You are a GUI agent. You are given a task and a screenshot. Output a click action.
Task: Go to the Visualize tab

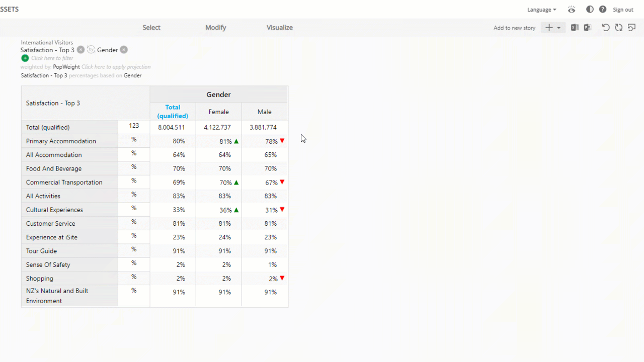[x=280, y=28]
